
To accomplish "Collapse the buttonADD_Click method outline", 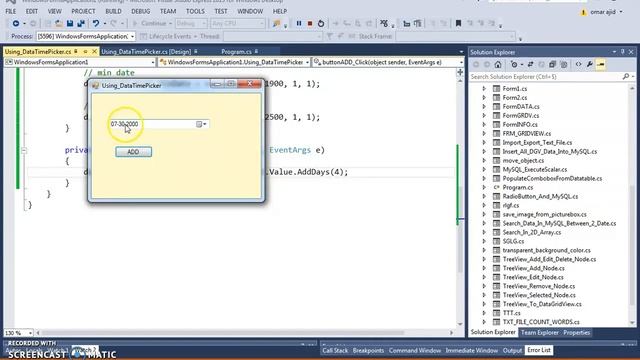I will click(24, 151).
